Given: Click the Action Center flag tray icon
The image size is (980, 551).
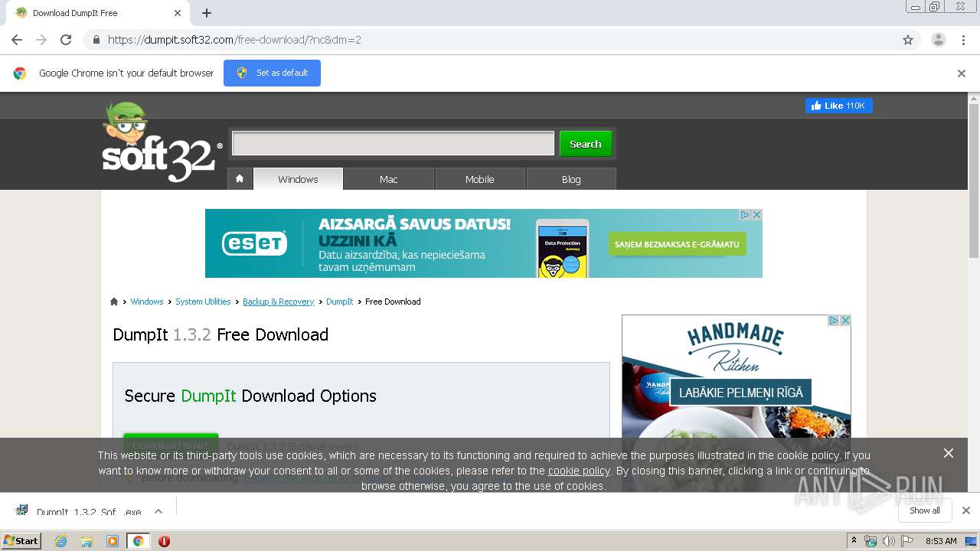Looking at the screenshot, I should pyautogui.click(x=907, y=541).
